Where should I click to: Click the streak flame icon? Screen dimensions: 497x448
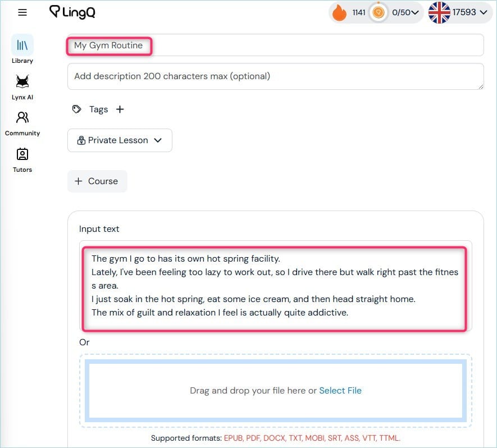(x=339, y=13)
